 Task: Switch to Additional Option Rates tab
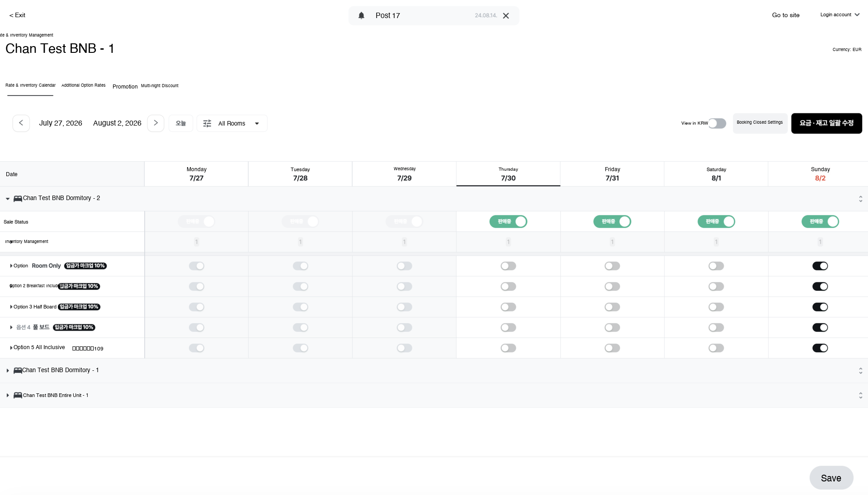pos(83,85)
